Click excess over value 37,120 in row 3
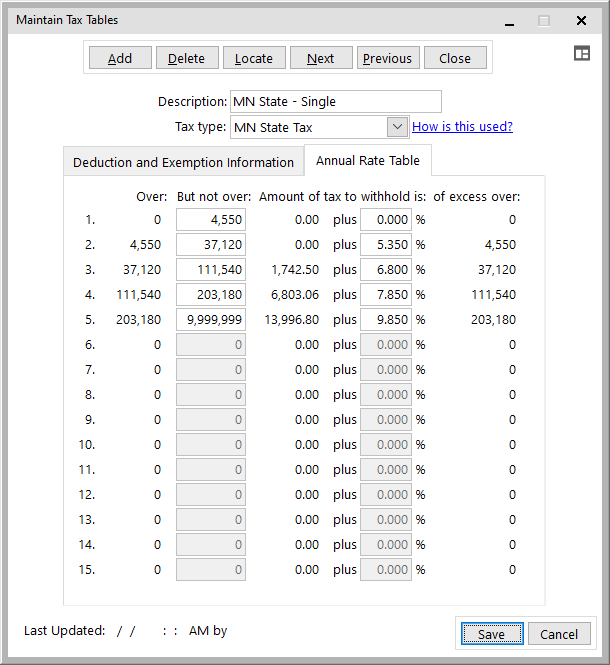 coord(497,270)
